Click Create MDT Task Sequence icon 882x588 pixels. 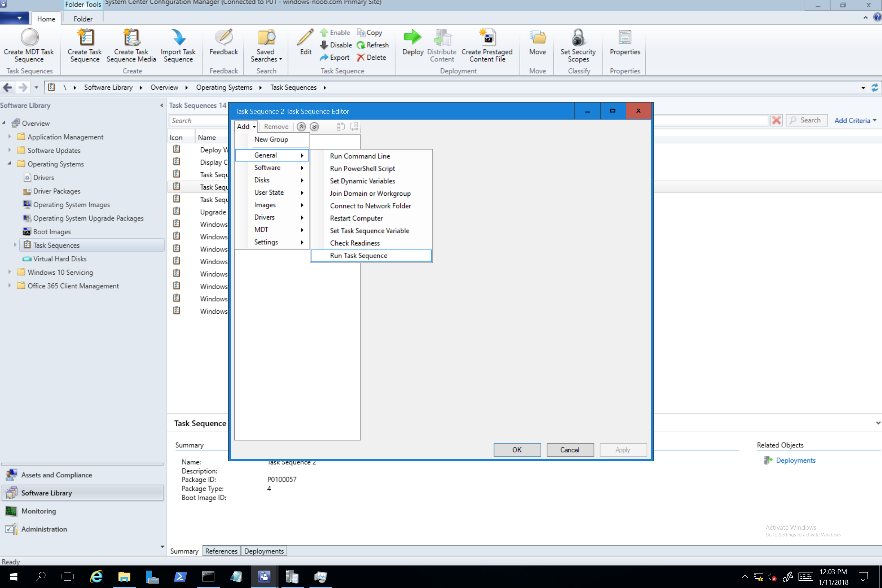pyautogui.click(x=29, y=37)
